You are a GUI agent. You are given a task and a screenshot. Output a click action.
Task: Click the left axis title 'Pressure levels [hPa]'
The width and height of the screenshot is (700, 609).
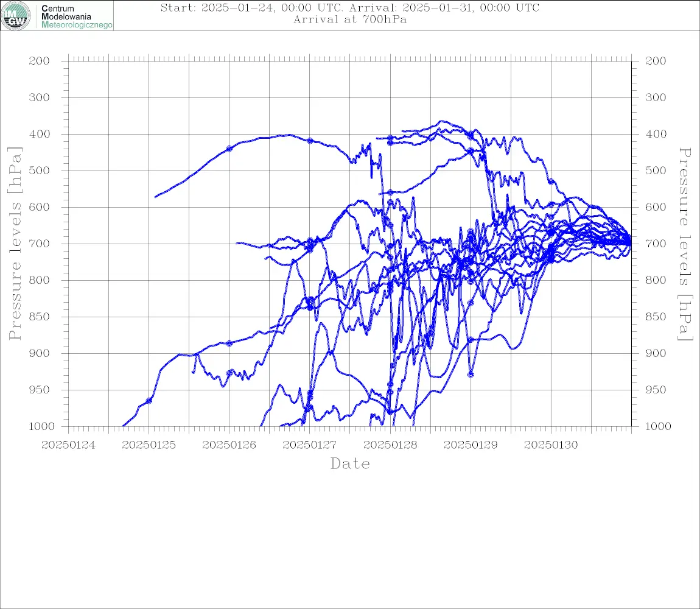pyautogui.click(x=15, y=244)
